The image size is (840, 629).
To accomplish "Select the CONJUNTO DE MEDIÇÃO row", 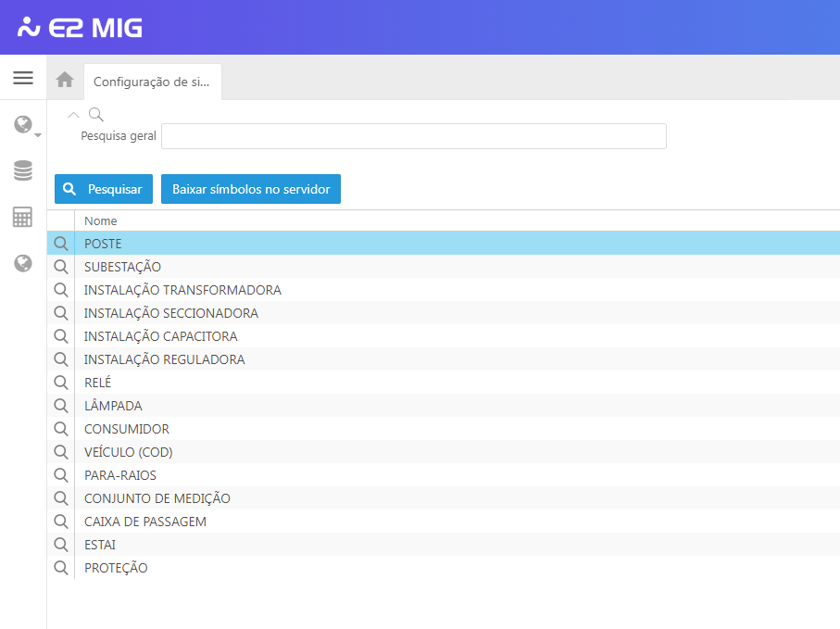I will [x=157, y=498].
